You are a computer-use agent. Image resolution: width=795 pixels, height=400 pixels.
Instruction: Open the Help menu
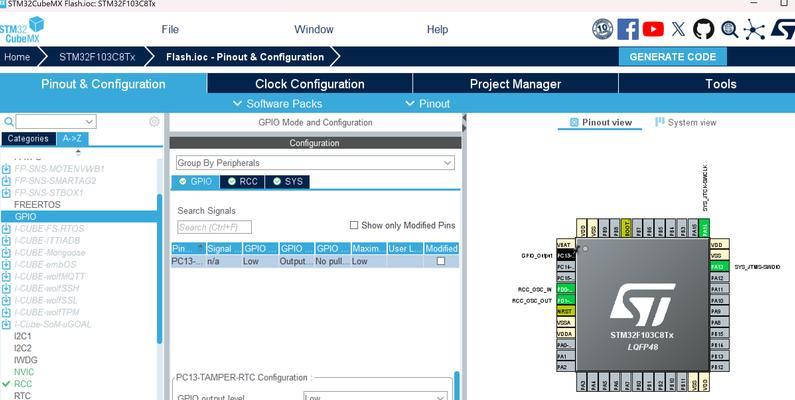[437, 29]
